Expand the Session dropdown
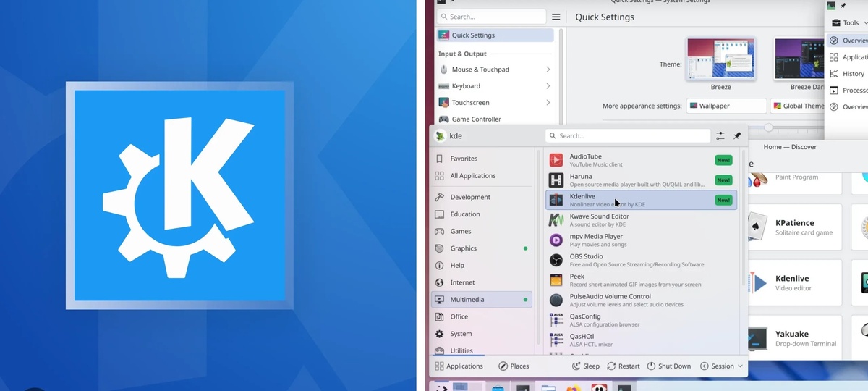 point(721,366)
